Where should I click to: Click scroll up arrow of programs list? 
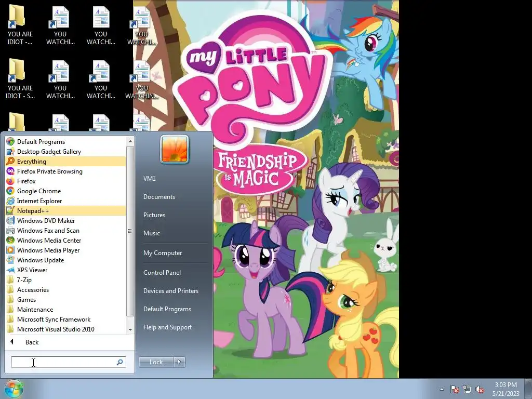coord(130,141)
